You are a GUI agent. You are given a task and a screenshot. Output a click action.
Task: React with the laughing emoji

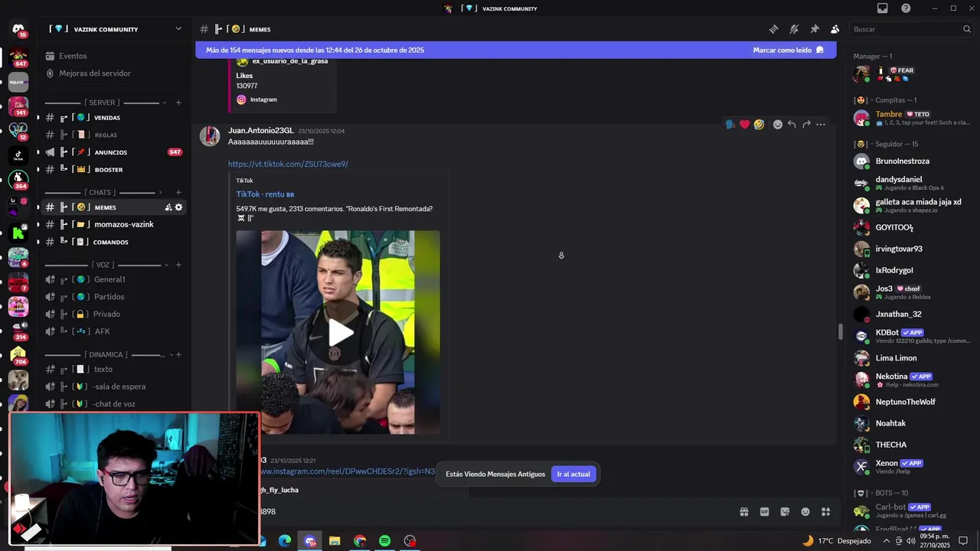tap(759, 124)
